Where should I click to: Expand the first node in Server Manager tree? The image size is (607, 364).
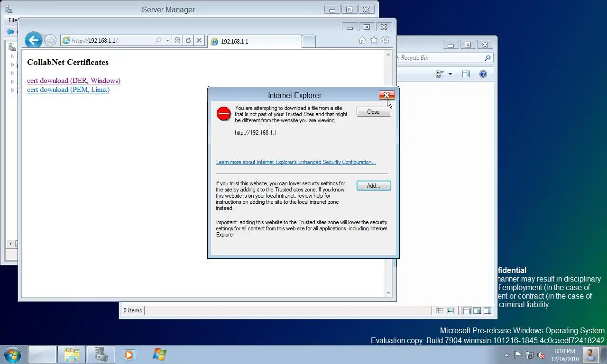[x=13, y=56]
